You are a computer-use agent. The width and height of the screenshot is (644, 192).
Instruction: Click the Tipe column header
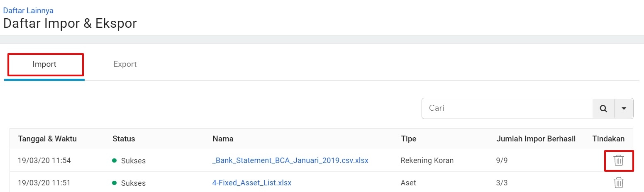408,139
